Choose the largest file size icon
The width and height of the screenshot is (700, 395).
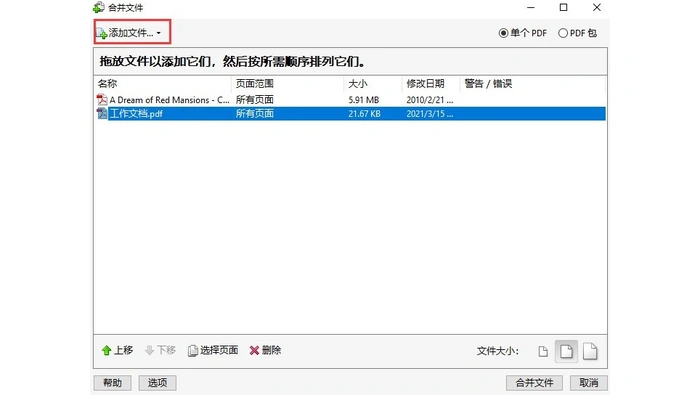click(x=590, y=351)
